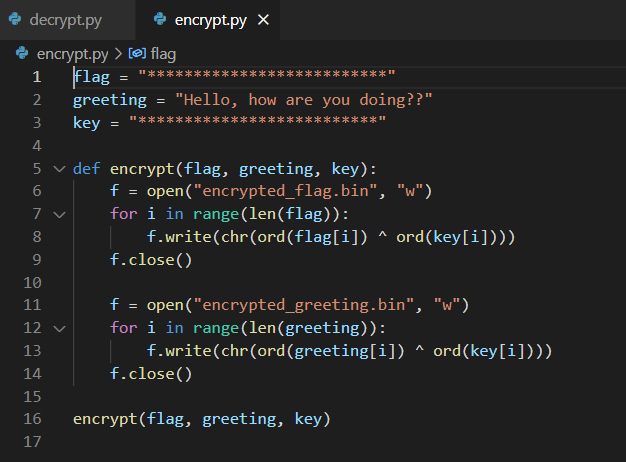This screenshot has height=462, width=626.
Task: Click the flag variable symbol icon in breadcrumb
Action: [137, 53]
